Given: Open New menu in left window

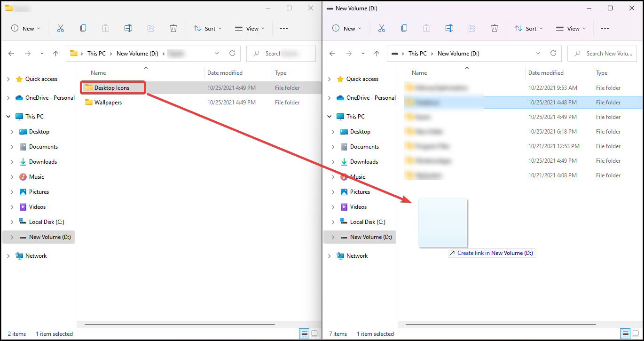Looking at the screenshot, I should click(26, 28).
